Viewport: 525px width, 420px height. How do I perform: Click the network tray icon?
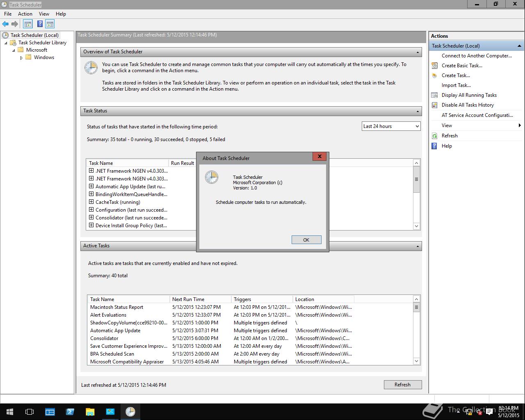click(468, 412)
